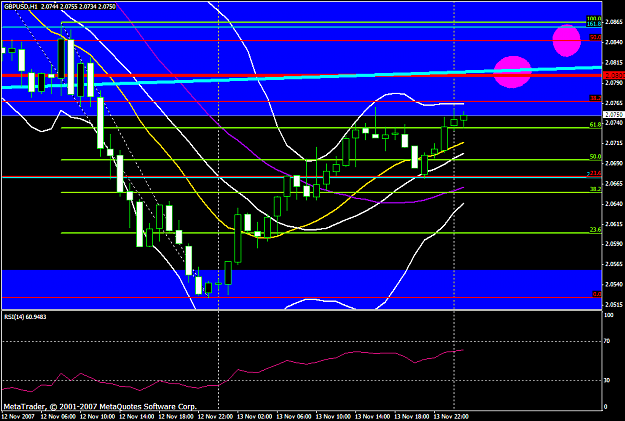Click the white current price tag 2.0750
This screenshot has height=421, width=625.
click(614, 114)
